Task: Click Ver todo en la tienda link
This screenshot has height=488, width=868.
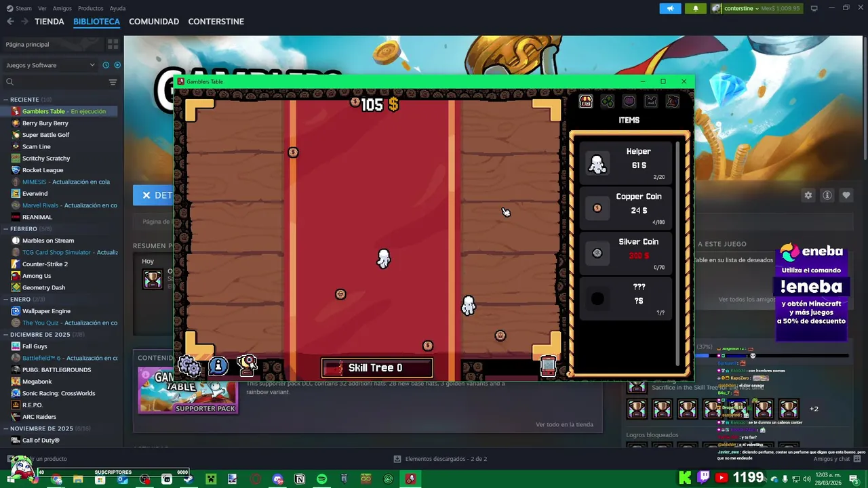Action: click(564, 424)
